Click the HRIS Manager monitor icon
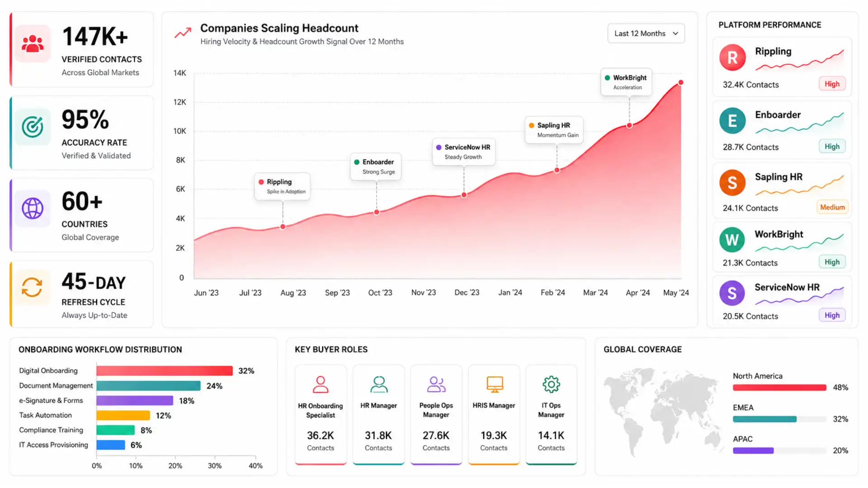This screenshot has height=488, width=868. pyautogui.click(x=495, y=385)
